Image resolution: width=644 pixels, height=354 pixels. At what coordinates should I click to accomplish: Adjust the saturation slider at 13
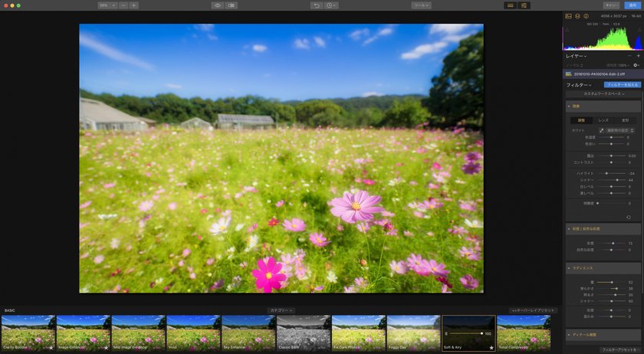(x=612, y=244)
